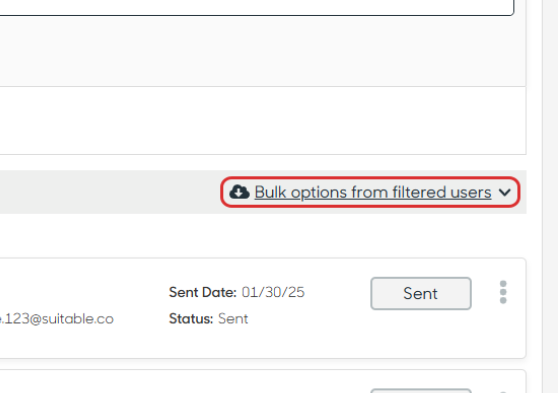Click the Sent button for the 01/30/25 row

click(x=421, y=293)
